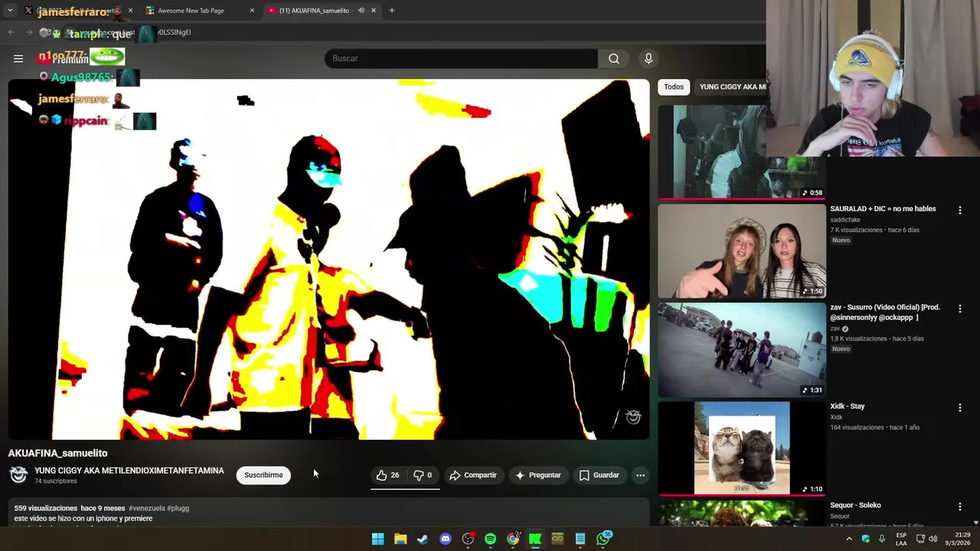
Task: Save video with the Guardar button
Action: tap(599, 475)
